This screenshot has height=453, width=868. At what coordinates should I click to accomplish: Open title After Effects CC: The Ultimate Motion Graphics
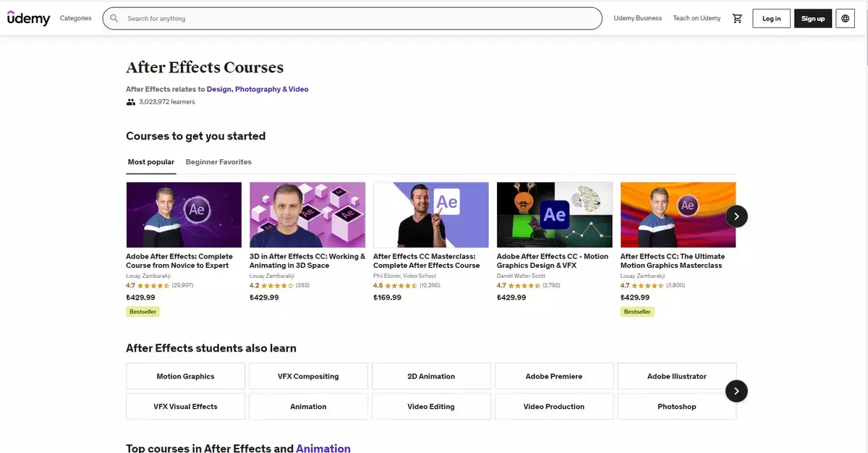(673, 261)
